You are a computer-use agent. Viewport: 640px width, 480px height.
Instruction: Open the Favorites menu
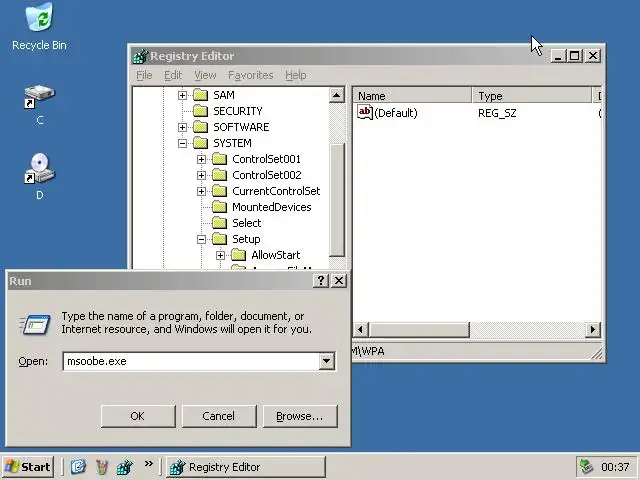click(251, 75)
